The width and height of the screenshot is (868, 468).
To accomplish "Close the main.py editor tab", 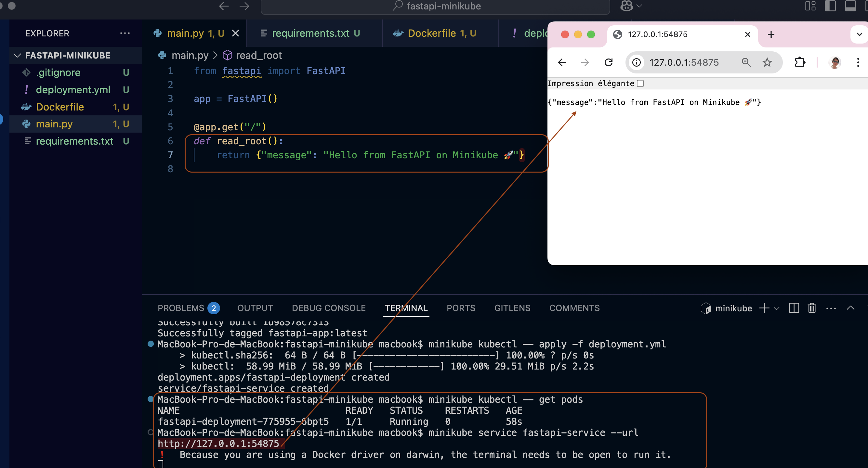I will coord(236,33).
